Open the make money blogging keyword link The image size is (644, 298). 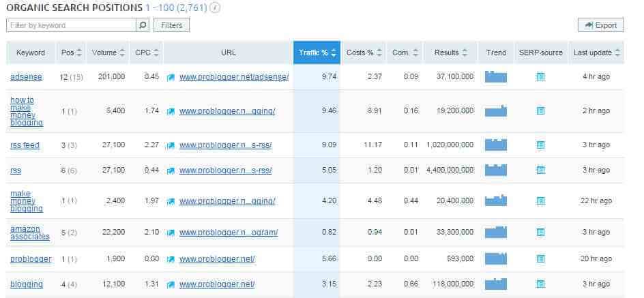click(27, 201)
